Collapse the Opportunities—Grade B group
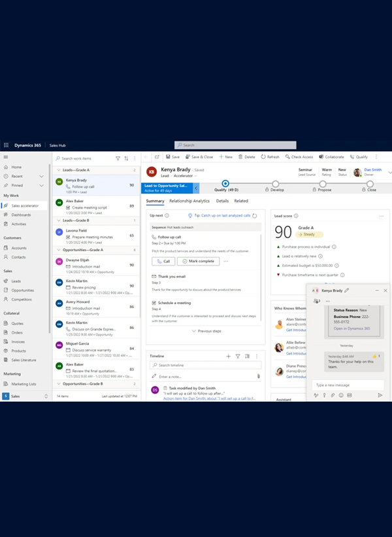 [x=59, y=384]
